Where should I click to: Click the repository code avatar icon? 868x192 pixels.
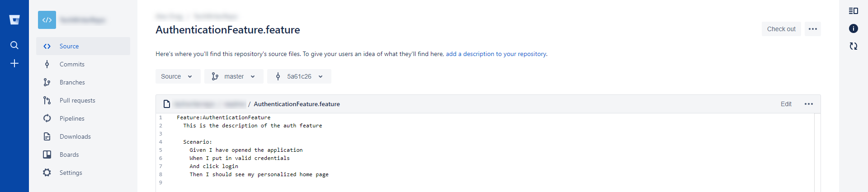47,20
